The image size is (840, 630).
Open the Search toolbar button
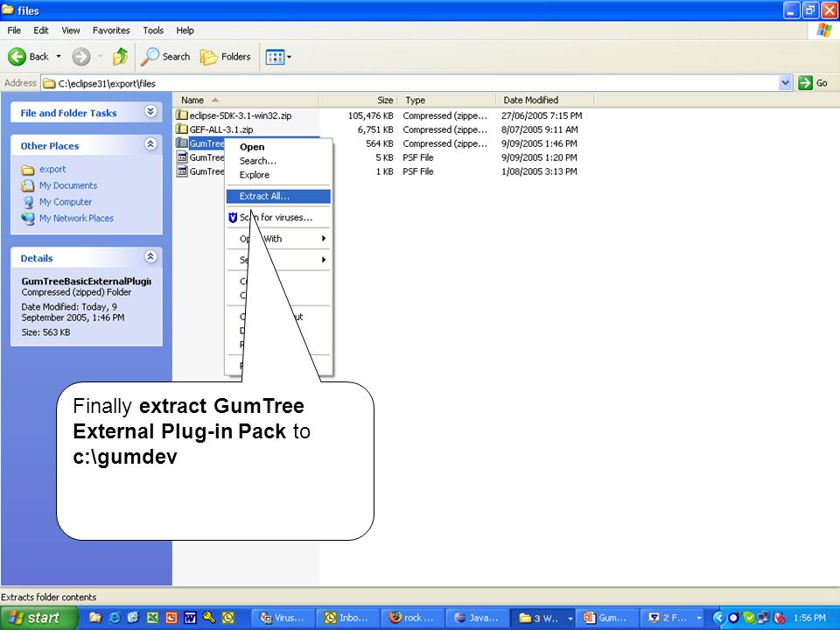tap(165, 56)
